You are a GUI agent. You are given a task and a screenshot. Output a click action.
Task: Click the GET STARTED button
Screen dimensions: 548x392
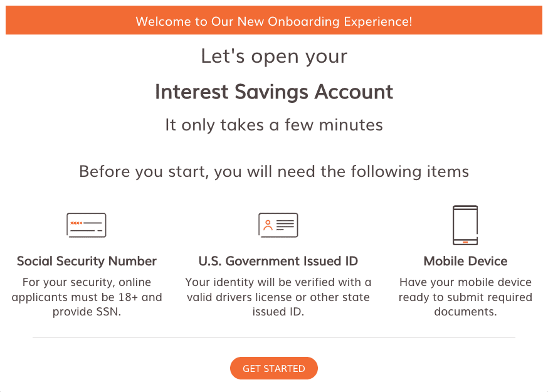click(273, 368)
